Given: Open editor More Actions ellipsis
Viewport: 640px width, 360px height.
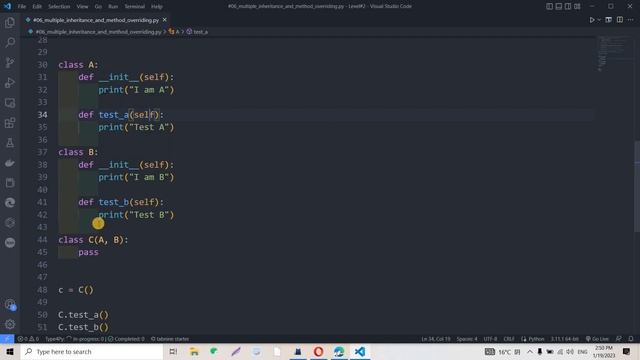Looking at the screenshot, I should point(631,20).
